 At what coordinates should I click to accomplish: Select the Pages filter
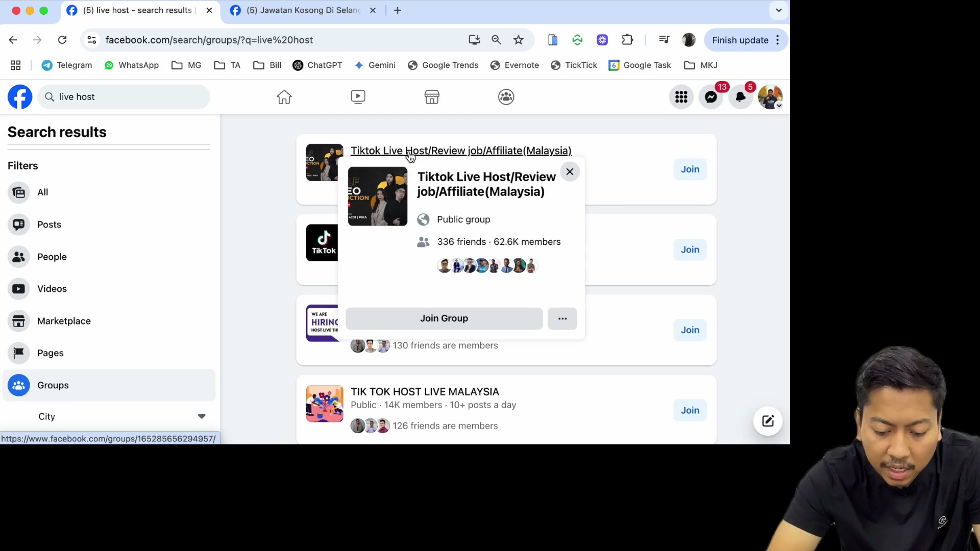pyautogui.click(x=109, y=353)
